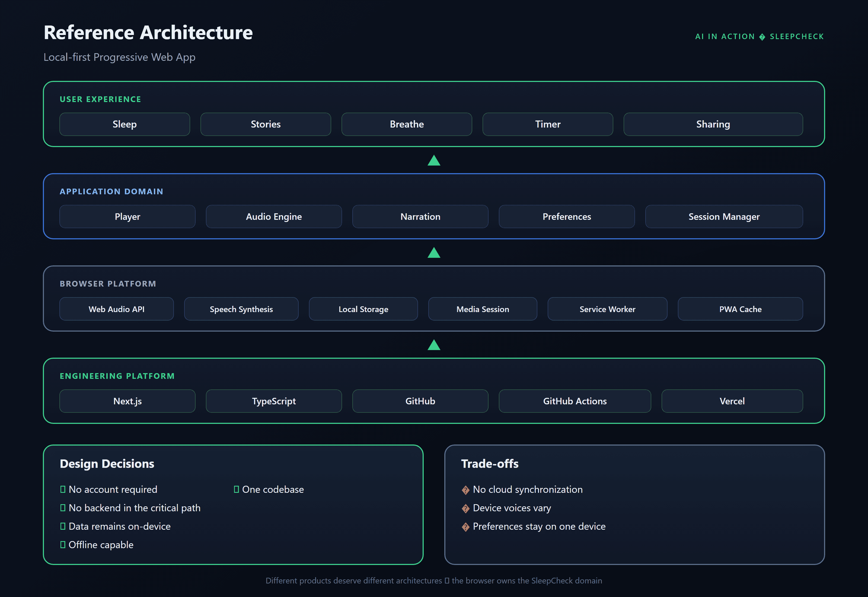
Task: Click the Sharing chip
Action: coord(713,124)
